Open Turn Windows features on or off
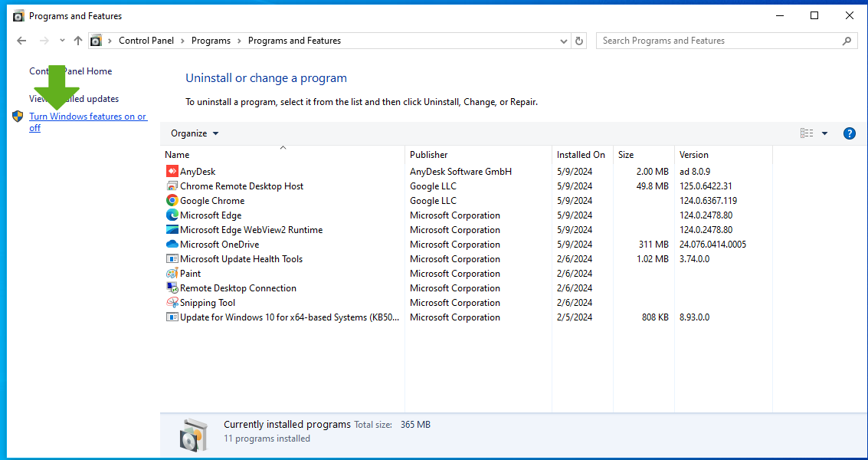Screen dimensions: 868x460 click(87, 117)
